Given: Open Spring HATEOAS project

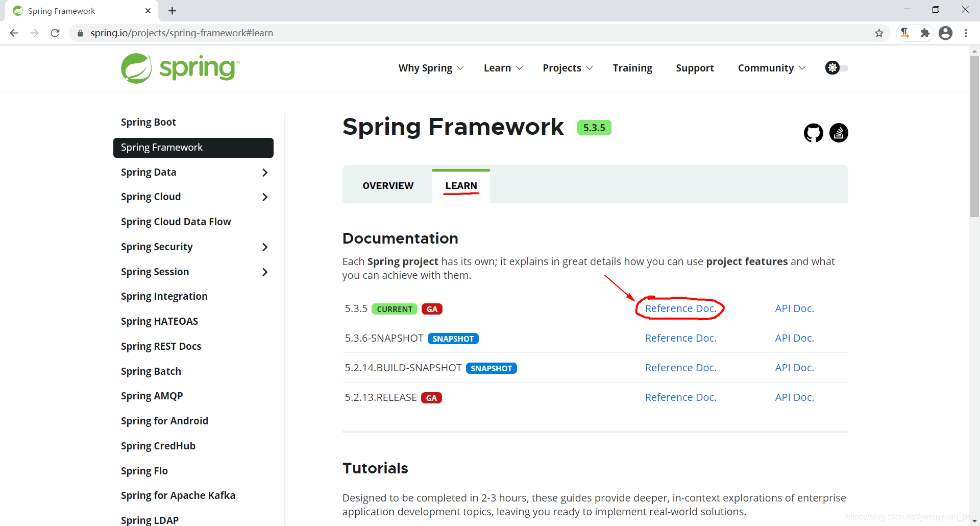Looking at the screenshot, I should click(160, 321).
